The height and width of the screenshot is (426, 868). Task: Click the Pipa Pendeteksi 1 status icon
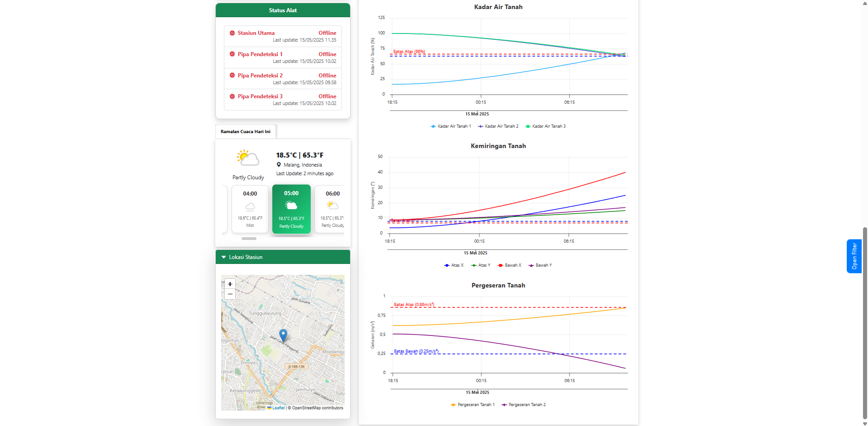tap(232, 54)
